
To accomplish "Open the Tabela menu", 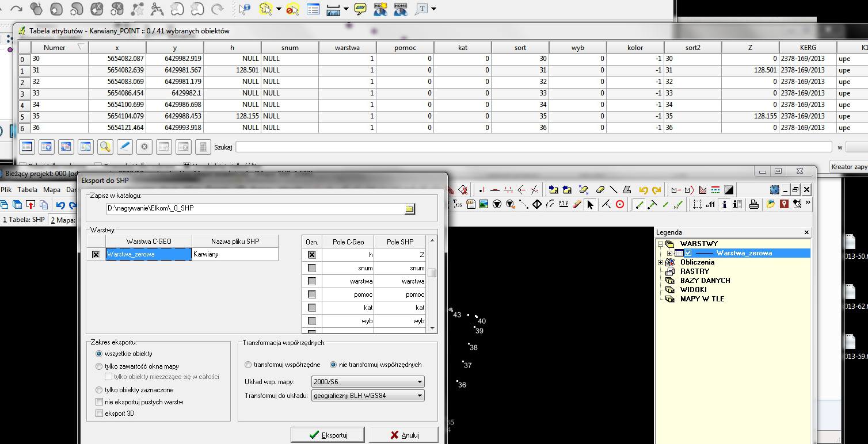I will click(27, 189).
